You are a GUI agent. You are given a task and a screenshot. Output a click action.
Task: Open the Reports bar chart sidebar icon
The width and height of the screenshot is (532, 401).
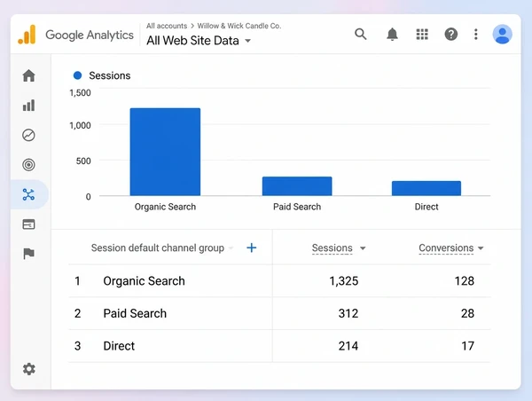tap(29, 106)
